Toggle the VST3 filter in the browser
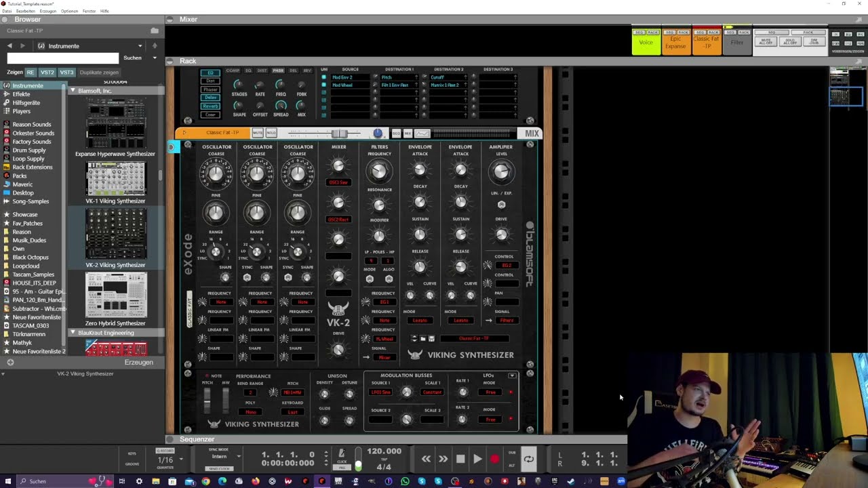The image size is (868, 488). (x=66, y=72)
